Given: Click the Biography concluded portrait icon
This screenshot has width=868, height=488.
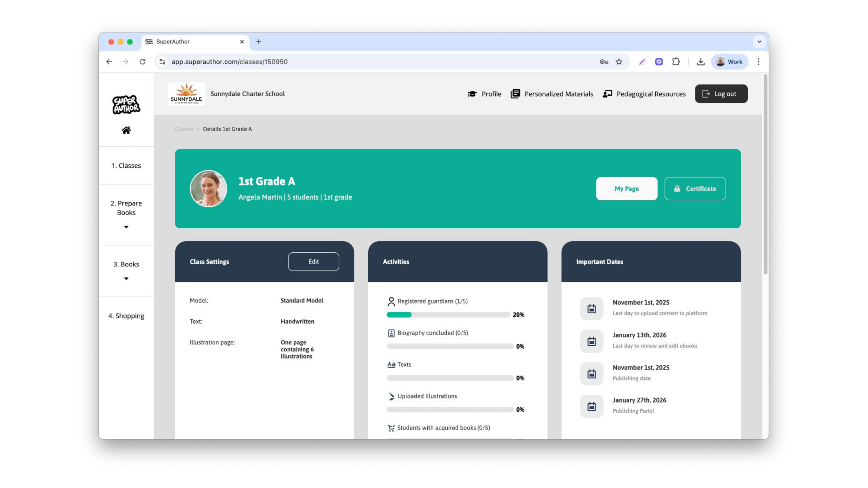Looking at the screenshot, I should coord(391,333).
